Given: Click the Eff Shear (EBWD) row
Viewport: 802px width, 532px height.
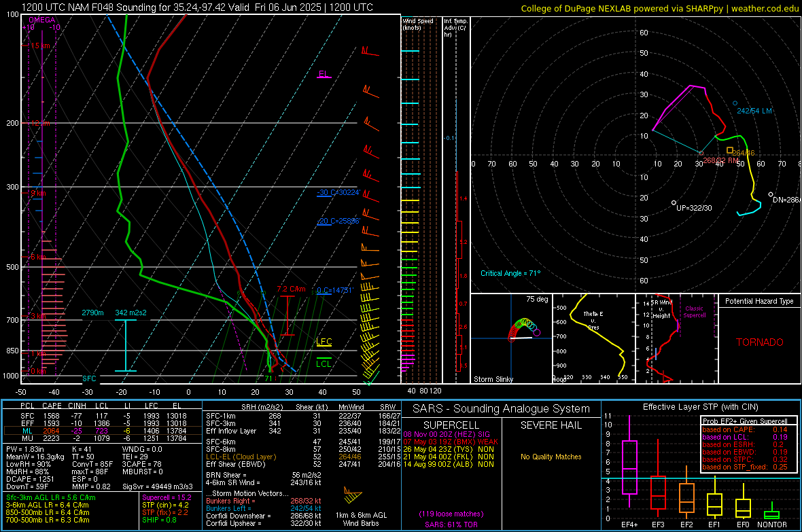Looking at the screenshot, I should pos(303,464).
